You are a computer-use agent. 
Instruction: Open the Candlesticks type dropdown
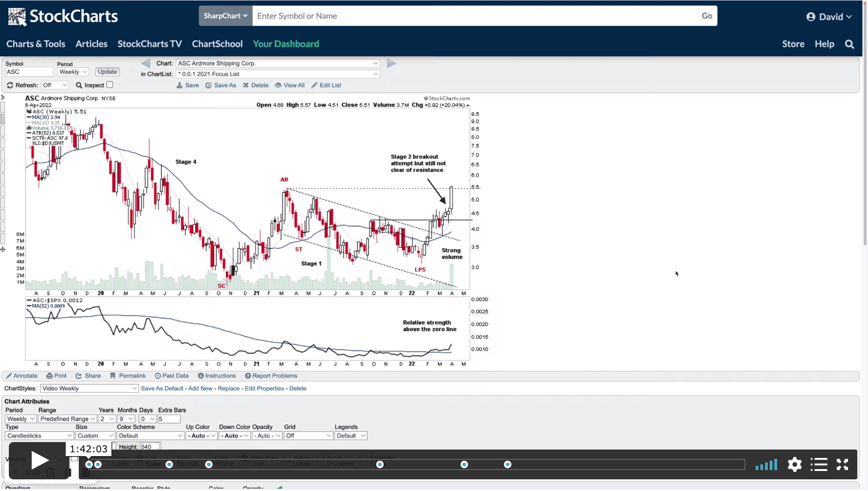[x=39, y=436]
